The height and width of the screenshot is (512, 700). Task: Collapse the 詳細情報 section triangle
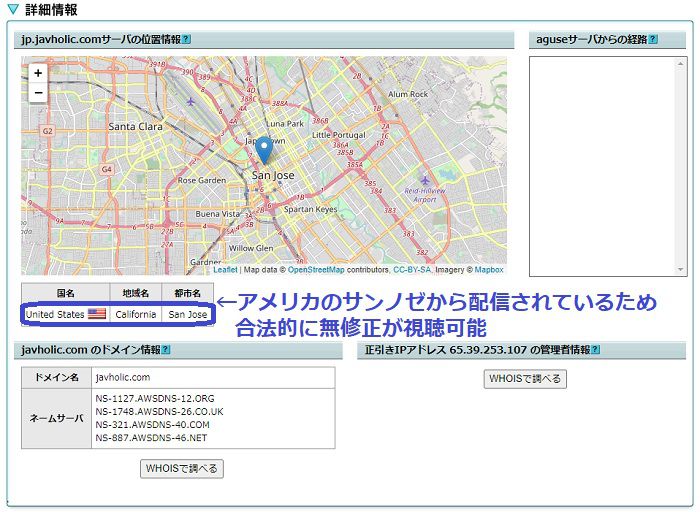14,9
